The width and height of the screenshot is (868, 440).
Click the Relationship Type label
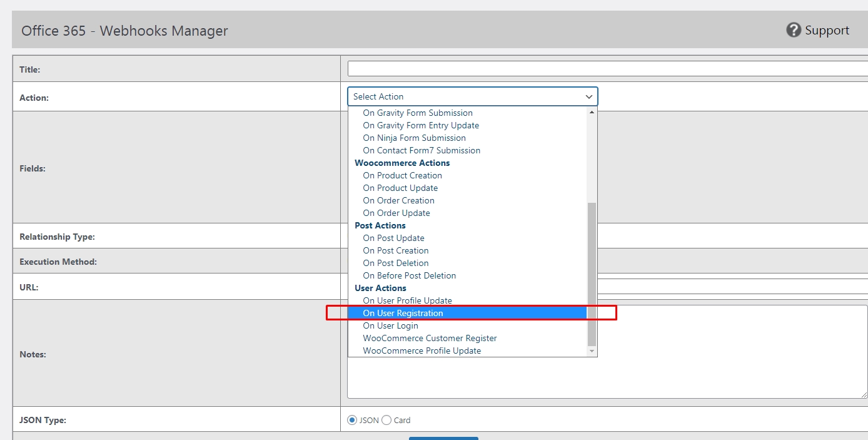click(57, 237)
